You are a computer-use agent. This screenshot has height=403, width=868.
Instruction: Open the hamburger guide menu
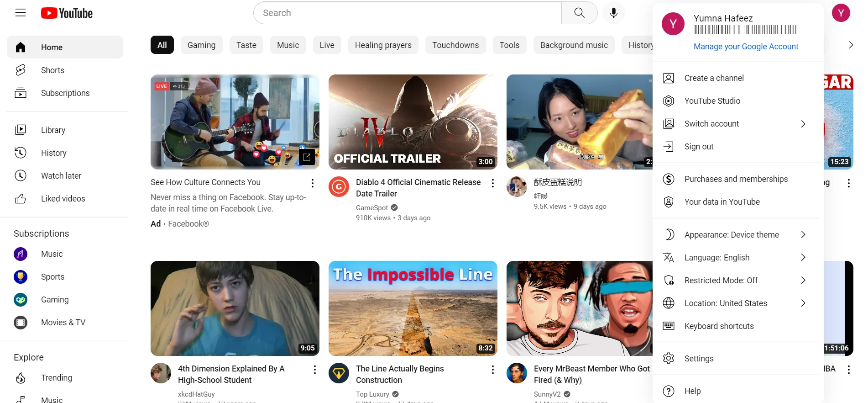(x=21, y=13)
